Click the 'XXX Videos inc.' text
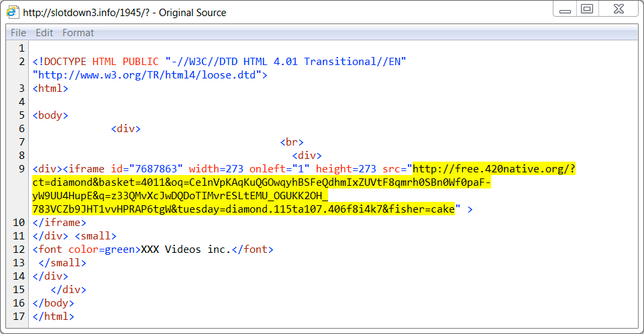644x334 pixels. (186, 249)
